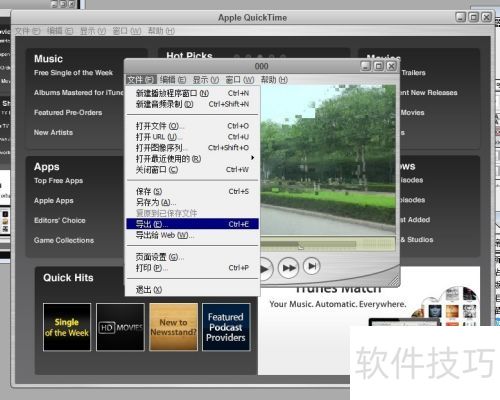Choose 打开 URL (U)... entry
Viewport: 500px width, 400px height.
[192, 137]
